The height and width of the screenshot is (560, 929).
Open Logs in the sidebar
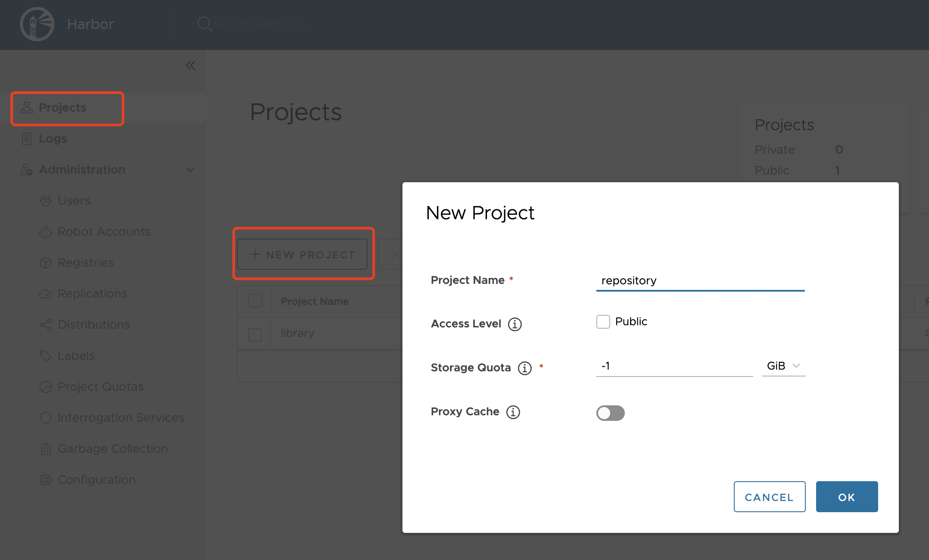click(53, 139)
